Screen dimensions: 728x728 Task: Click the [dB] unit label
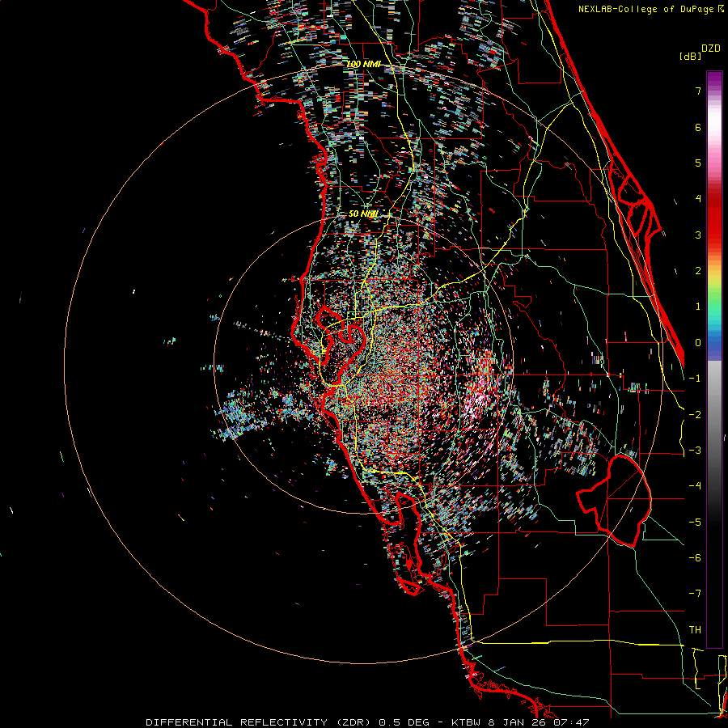point(691,56)
